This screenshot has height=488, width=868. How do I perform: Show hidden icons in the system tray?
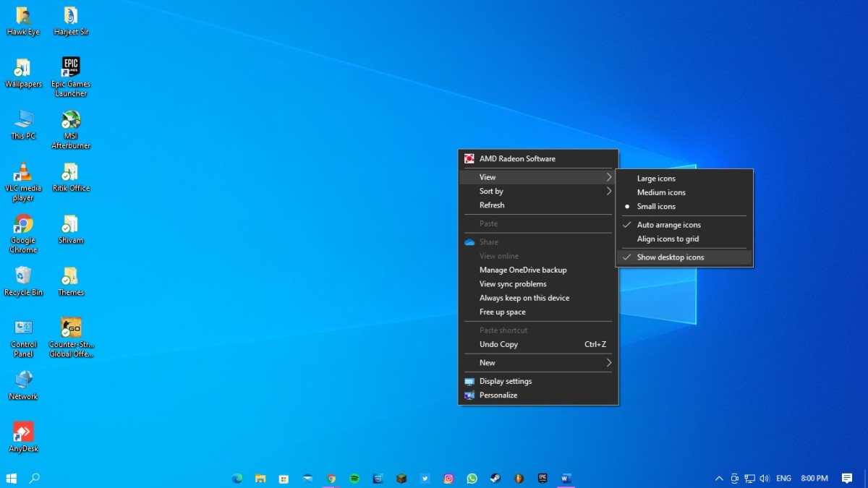pyautogui.click(x=719, y=479)
